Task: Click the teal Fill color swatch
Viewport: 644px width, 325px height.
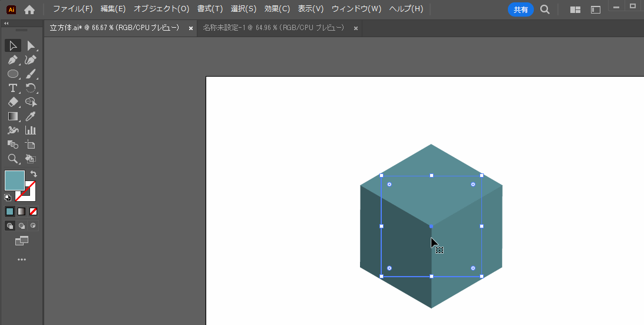Action: tap(14, 180)
